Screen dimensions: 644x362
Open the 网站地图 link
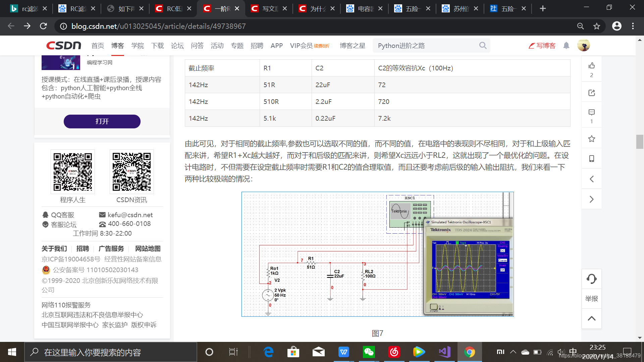(x=148, y=249)
